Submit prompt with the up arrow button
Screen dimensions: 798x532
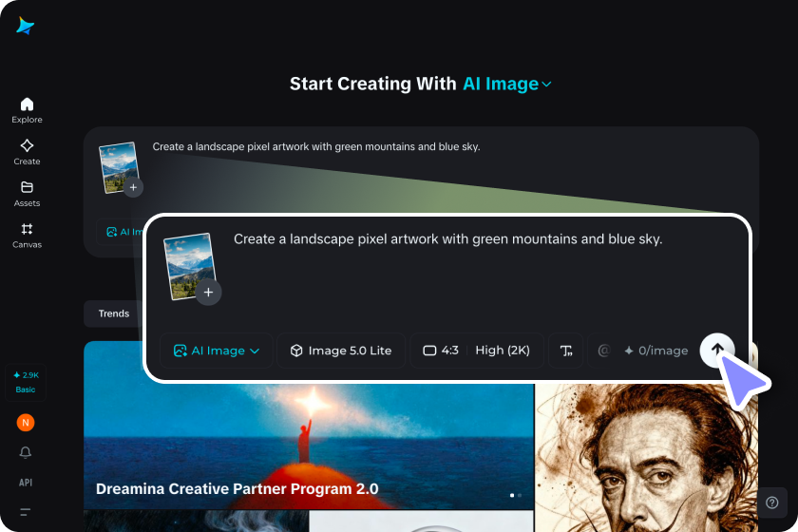717,350
